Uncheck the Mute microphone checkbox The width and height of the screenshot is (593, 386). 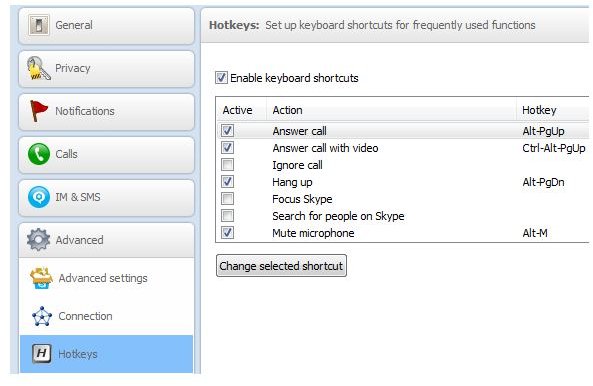(x=227, y=233)
